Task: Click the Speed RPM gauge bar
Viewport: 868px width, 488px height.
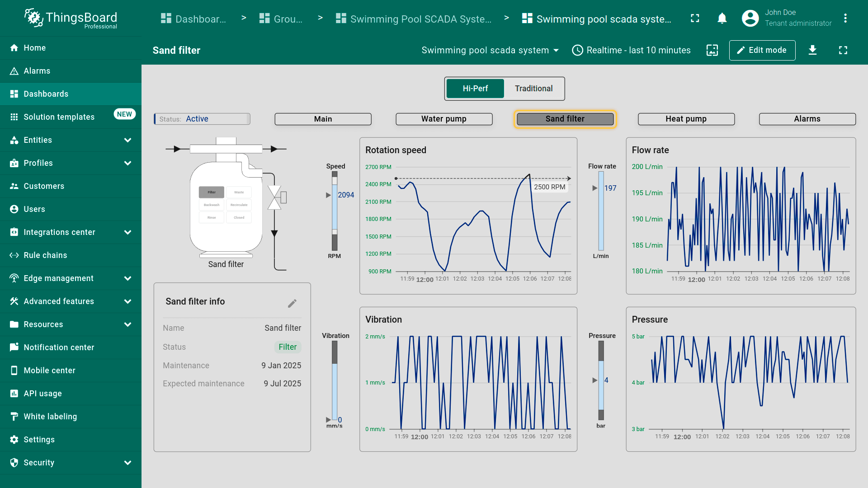Action: (x=335, y=211)
